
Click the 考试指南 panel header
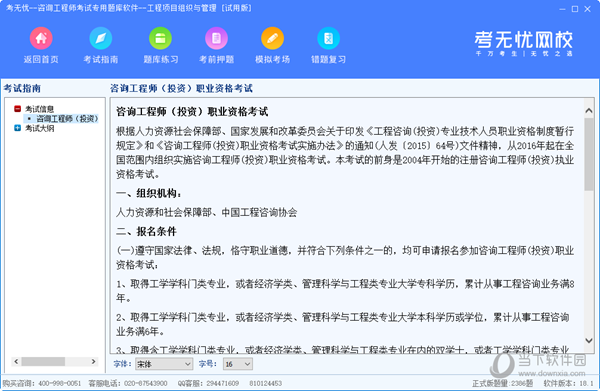coord(22,88)
